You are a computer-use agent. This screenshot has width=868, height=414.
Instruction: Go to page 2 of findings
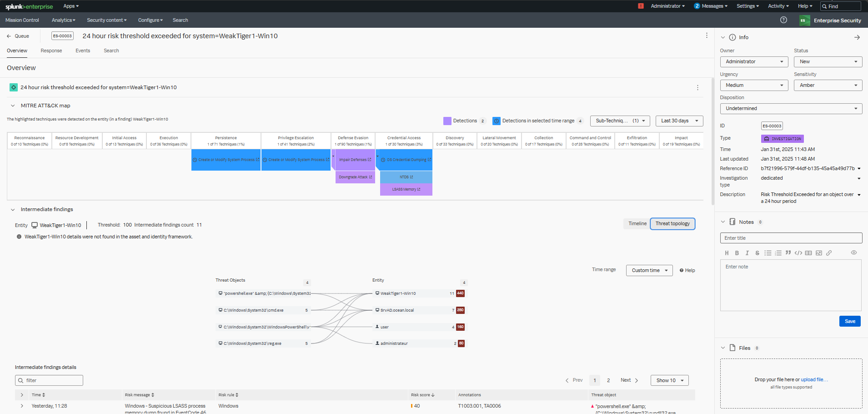608,380
